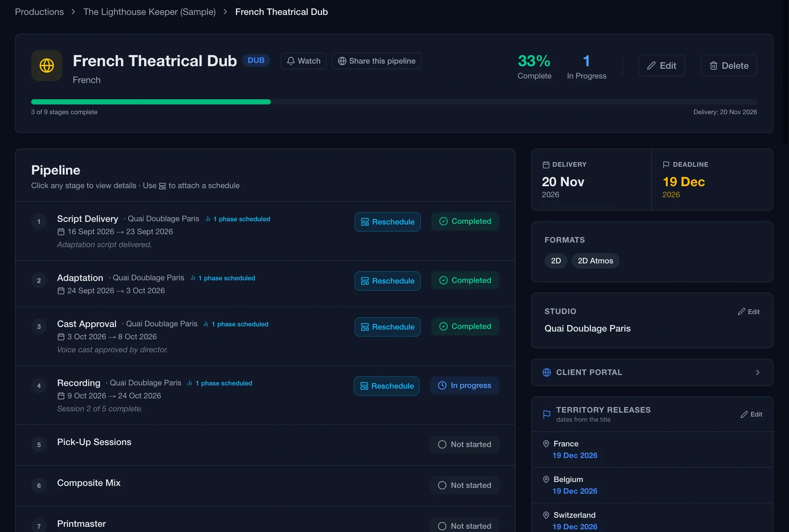The height and width of the screenshot is (532, 789).
Task: Open Recording's 1 phase scheduled link
Action: pos(220,383)
